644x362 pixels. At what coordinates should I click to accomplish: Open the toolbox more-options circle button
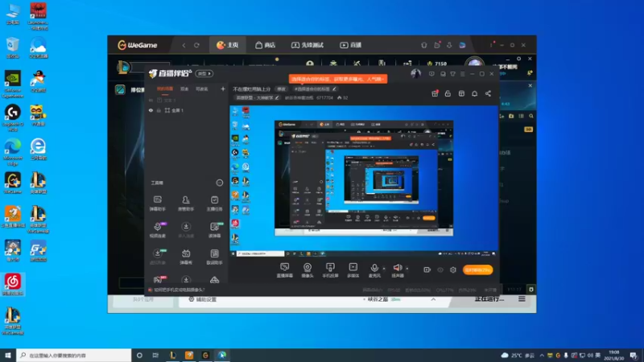[219, 183]
